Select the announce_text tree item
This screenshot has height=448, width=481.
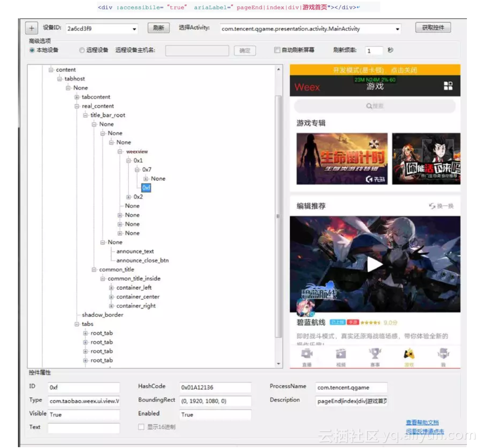coord(135,252)
